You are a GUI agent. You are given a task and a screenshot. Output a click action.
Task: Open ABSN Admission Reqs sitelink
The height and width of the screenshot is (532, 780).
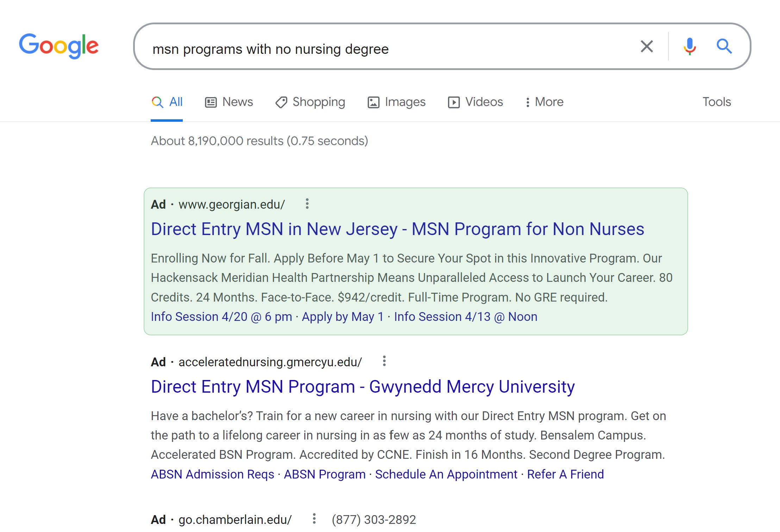click(212, 474)
